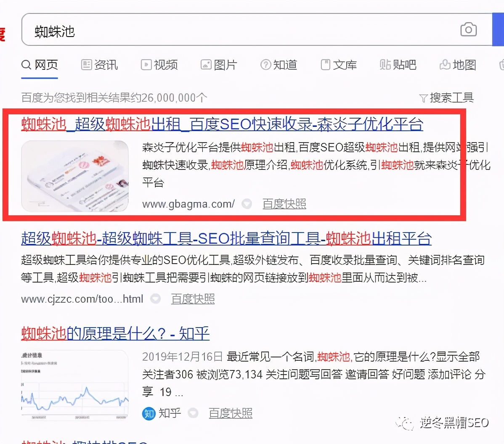Click the snippet text 关注者306 被浏览73,134
The height and width of the screenshot is (444, 504).
tap(202, 375)
